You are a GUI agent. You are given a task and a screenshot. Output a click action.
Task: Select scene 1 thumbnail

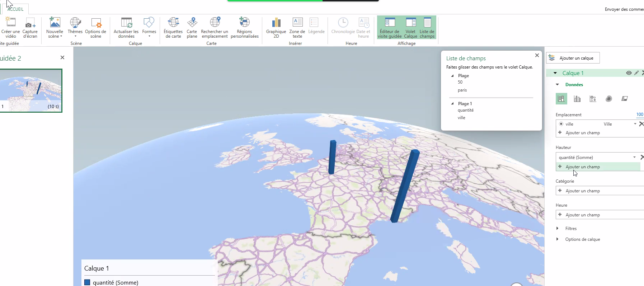point(31,90)
